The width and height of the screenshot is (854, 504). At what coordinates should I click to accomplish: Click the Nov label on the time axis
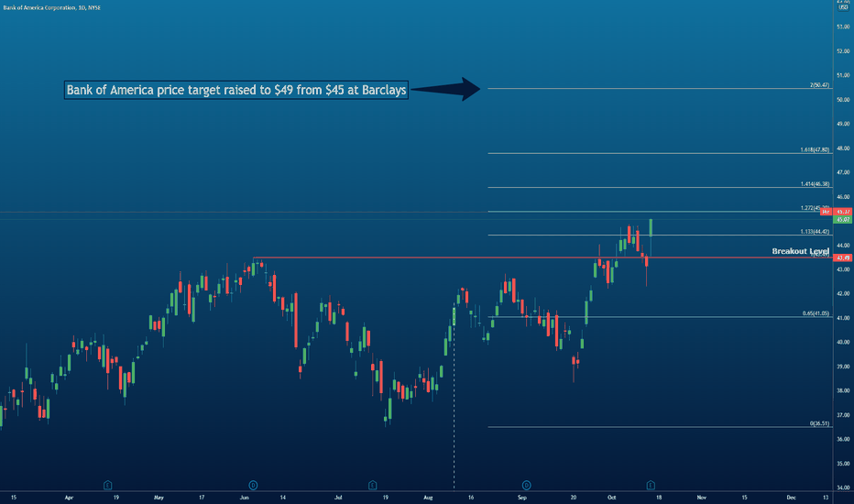click(x=702, y=498)
